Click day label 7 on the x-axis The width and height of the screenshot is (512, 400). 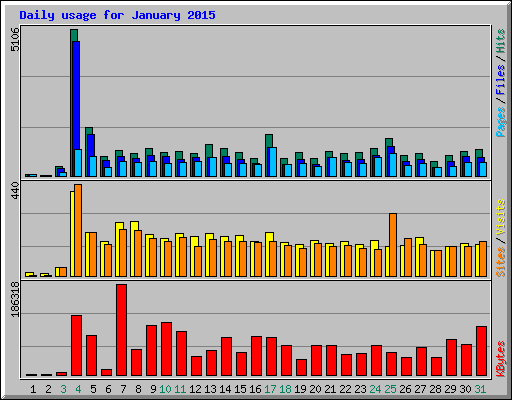(123, 389)
